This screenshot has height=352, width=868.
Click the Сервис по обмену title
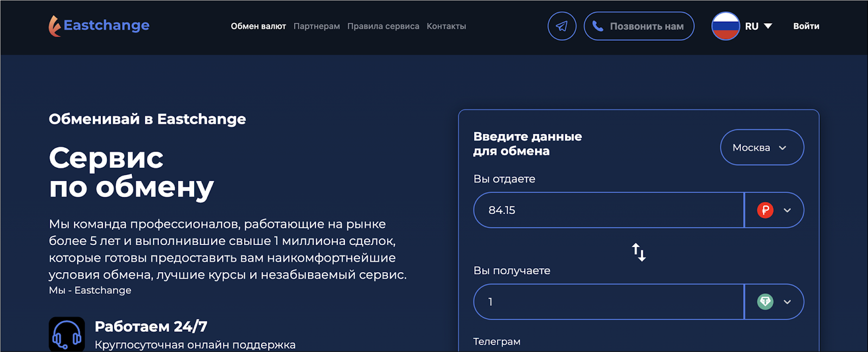pos(131,173)
